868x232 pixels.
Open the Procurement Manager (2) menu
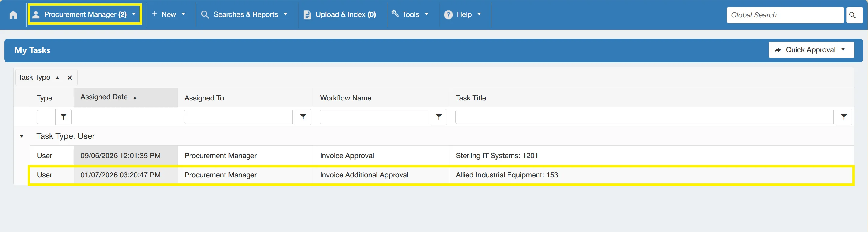(85, 14)
